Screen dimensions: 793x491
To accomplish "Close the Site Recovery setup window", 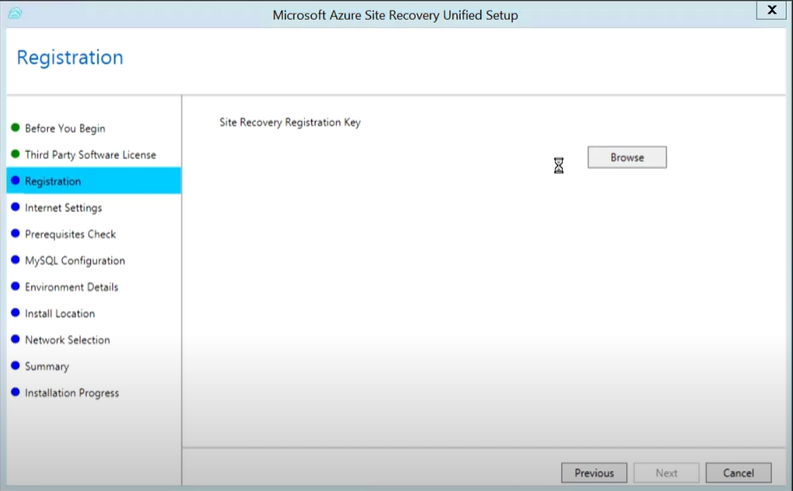I will [x=772, y=10].
